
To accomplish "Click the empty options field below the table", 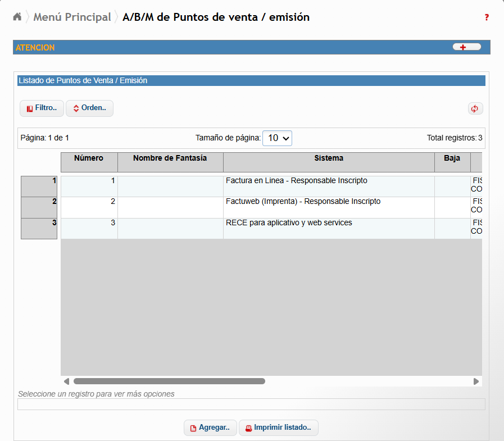I will point(251,404).
